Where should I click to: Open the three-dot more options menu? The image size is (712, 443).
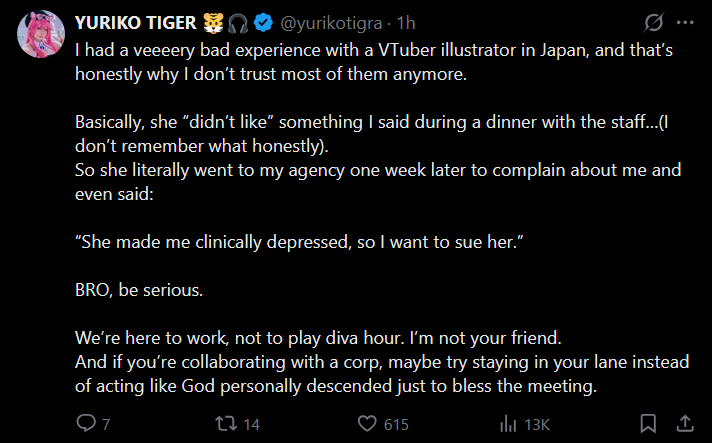(686, 21)
